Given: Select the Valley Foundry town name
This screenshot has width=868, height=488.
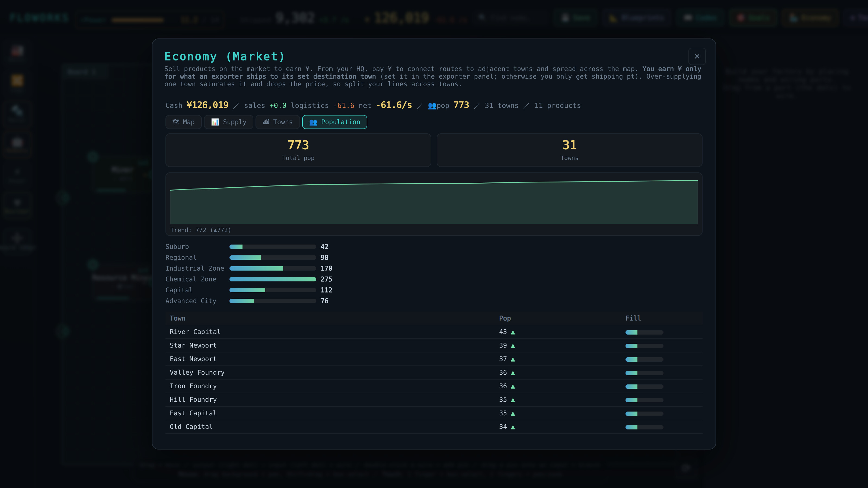Looking at the screenshot, I should pyautogui.click(x=197, y=373).
